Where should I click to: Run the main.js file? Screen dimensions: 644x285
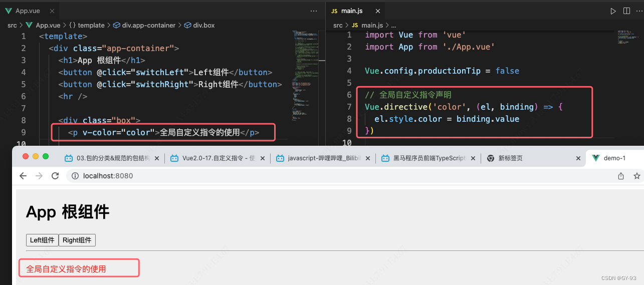pos(613,11)
